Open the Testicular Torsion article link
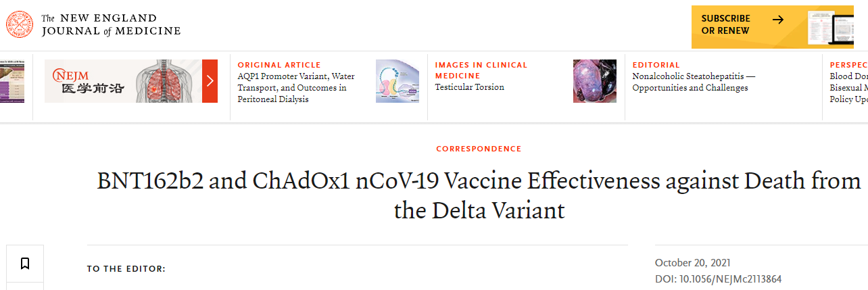This screenshot has height=290, width=868. coord(469,87)
